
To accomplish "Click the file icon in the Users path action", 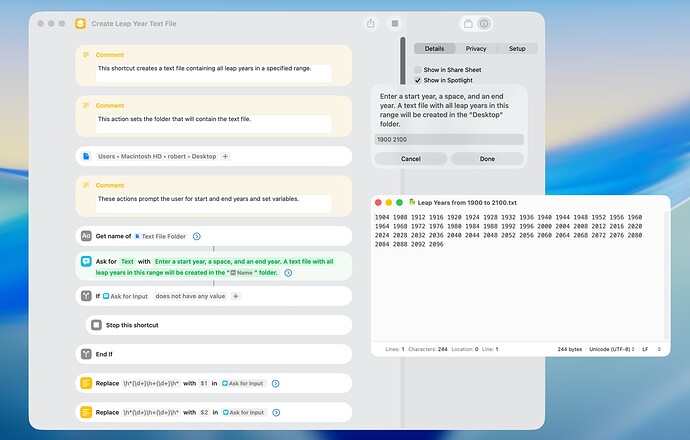I will click(86, 156).
